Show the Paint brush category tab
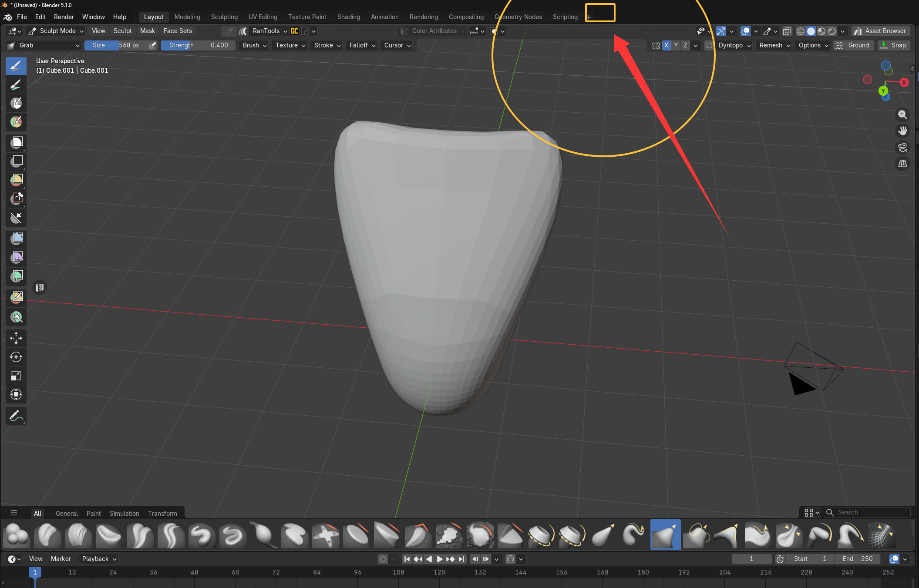The image size is (919, 588). (94, 513)
